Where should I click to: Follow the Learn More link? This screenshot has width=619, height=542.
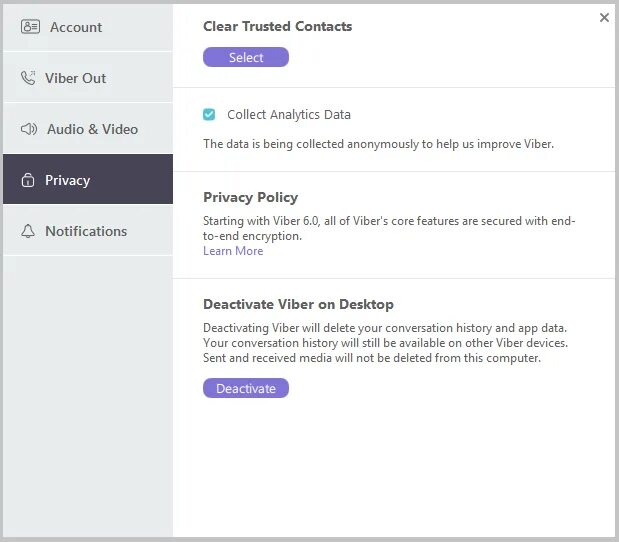coord(233,251)
